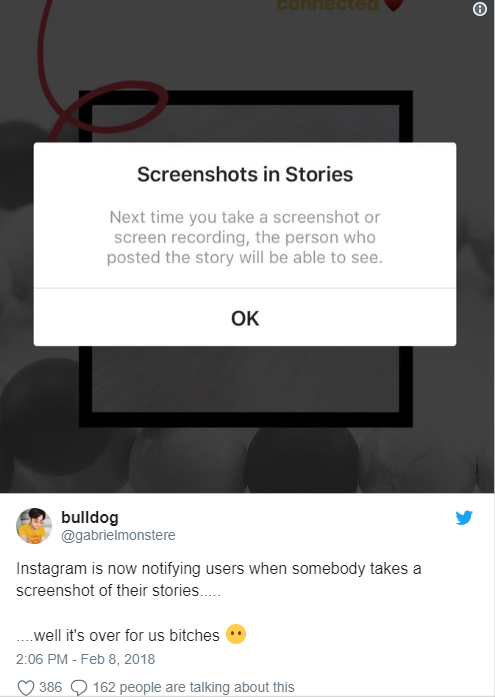Open the info icon in the corner
The image size is (495, 697).
click(479, 9)
